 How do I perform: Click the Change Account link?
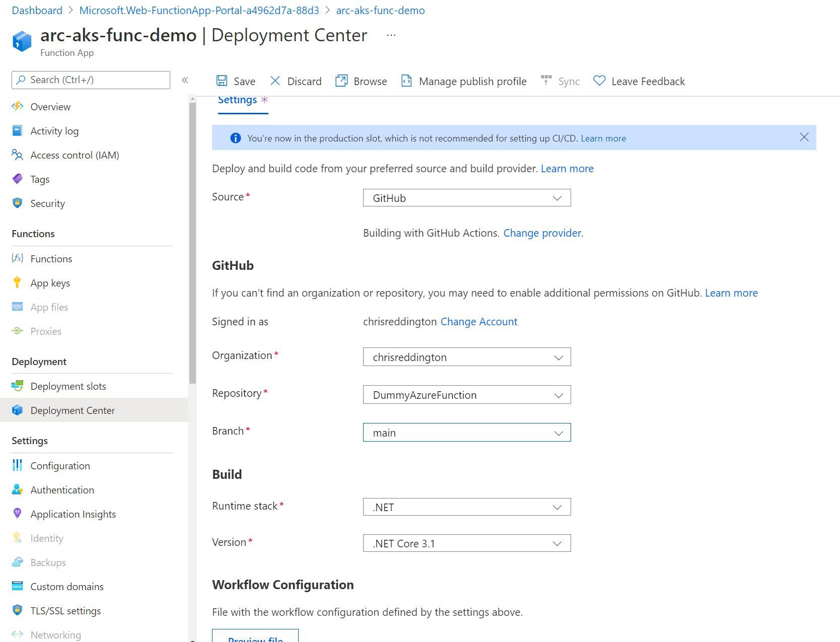[x=478, y=321]
